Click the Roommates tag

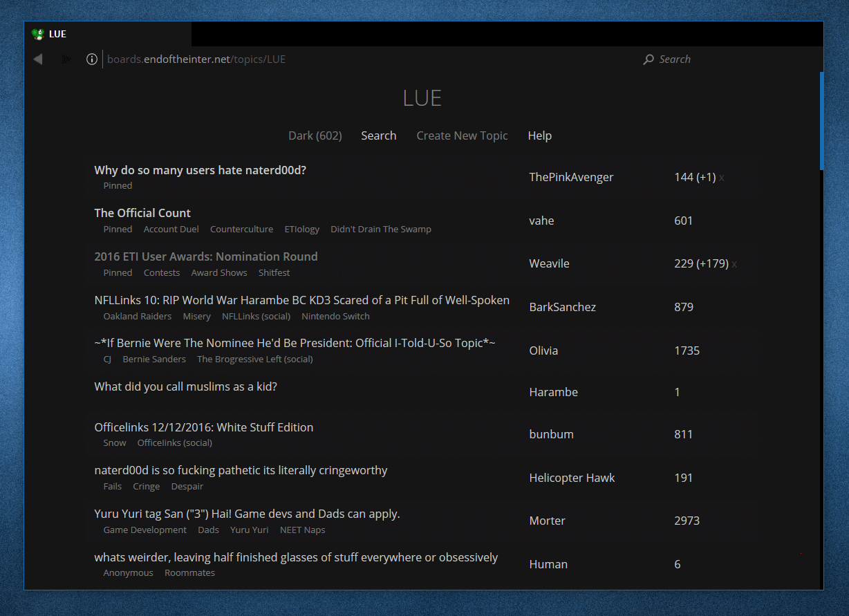(x=190, y=573)
